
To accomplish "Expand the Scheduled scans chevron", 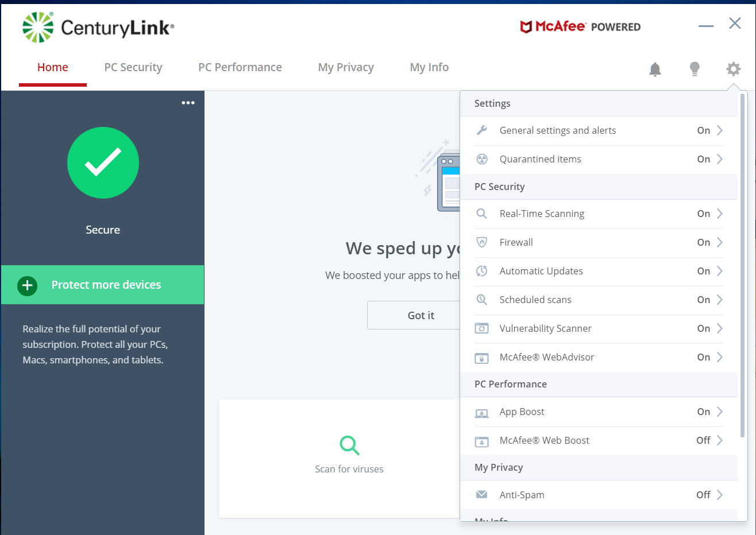I will 719,300.
